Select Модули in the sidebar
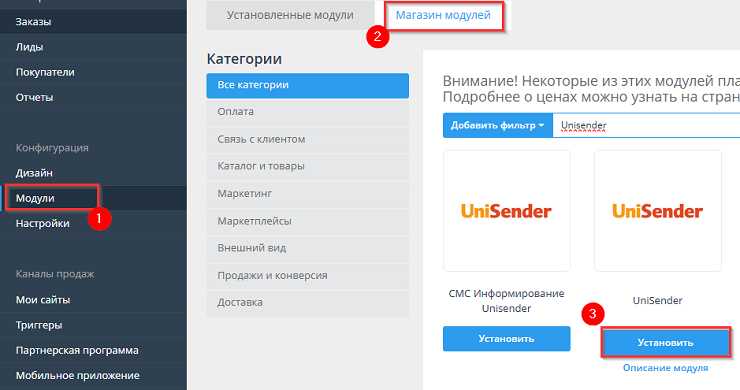740x390 pixels. [93, 198]
